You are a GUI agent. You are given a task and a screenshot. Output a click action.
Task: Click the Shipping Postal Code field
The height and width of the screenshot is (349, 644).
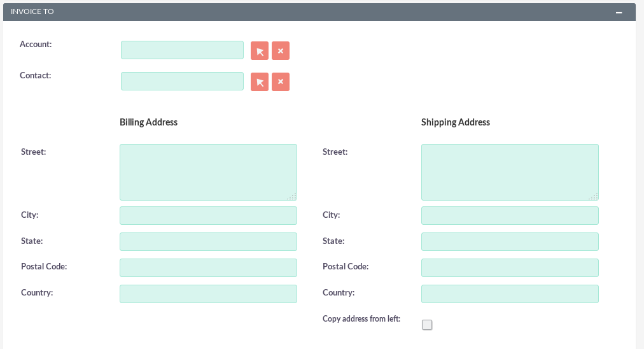click(510, 268)
